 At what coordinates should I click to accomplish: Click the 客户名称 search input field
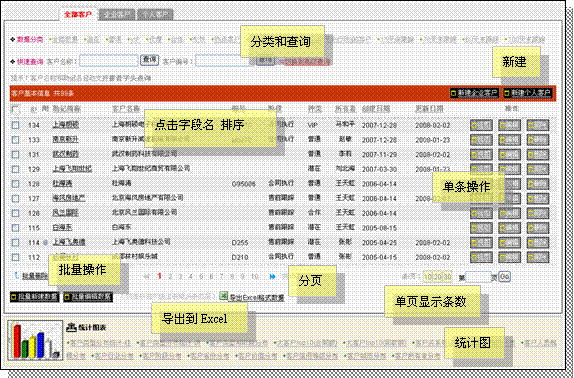tap(109, 60)
